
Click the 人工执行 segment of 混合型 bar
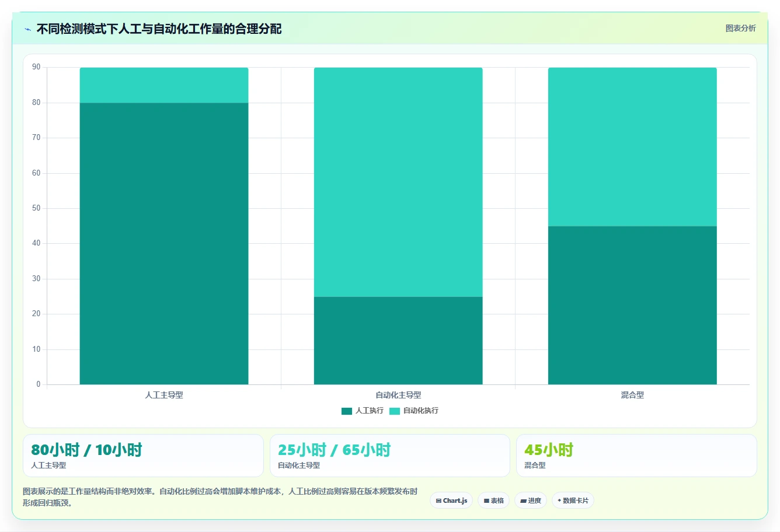coord(632,305)
